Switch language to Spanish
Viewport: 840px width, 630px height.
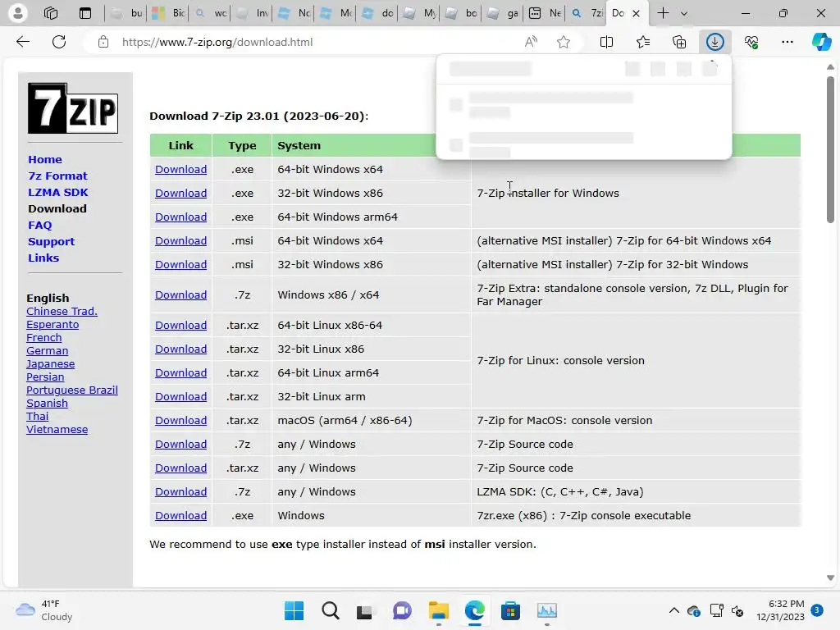coord(47,403)
